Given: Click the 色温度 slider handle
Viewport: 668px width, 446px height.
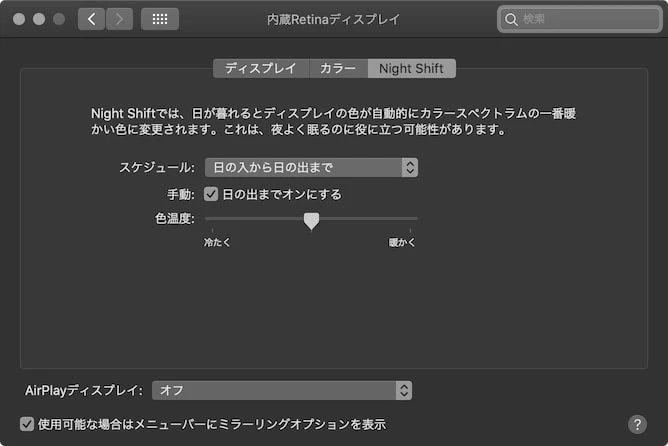Looking at the screenshot, I should coord(311,221).
